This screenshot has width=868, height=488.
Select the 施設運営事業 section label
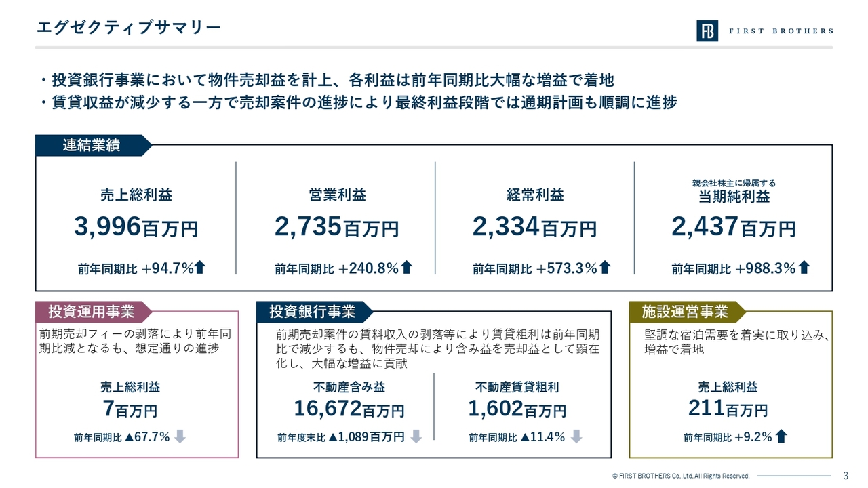687,312
